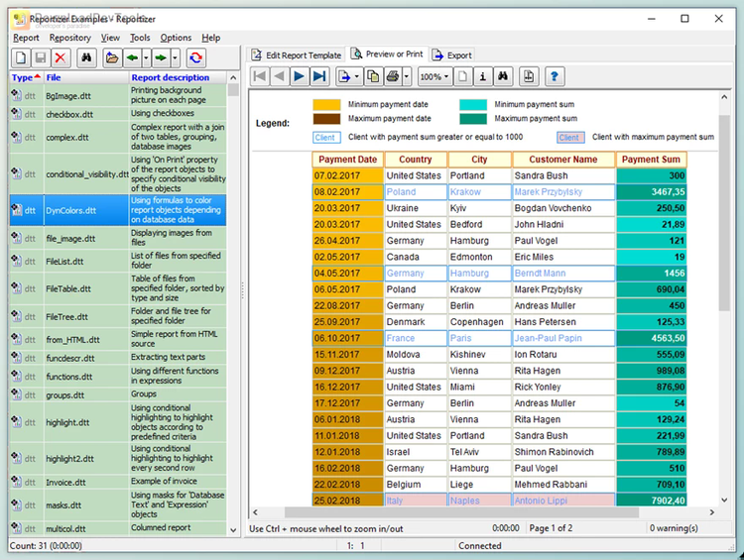
Task: Jump to last preview page
Action: click(x=318, y=76)
